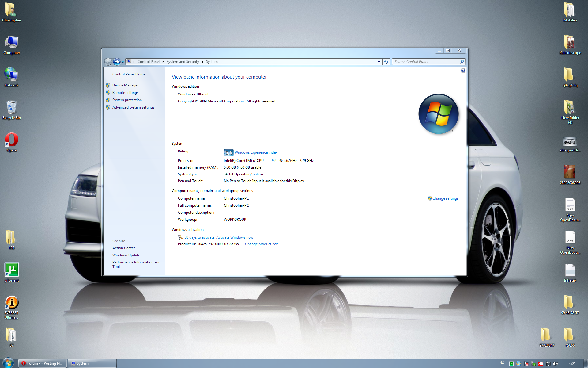Click System and Security breadcrumb
The width and height of the screenshot is (588, 368).
183,62
